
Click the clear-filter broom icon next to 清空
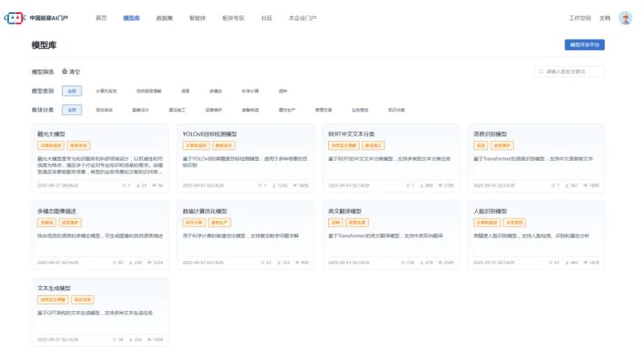coord(65,72)
